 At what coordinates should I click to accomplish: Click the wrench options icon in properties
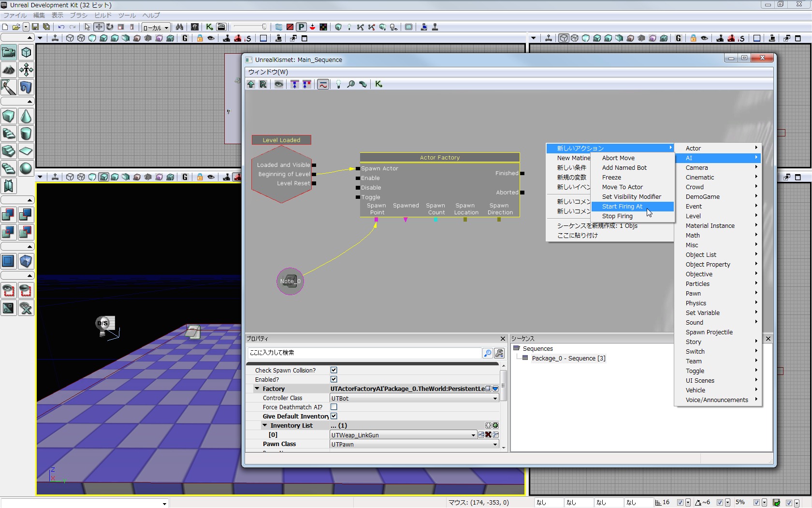(499, 353)
